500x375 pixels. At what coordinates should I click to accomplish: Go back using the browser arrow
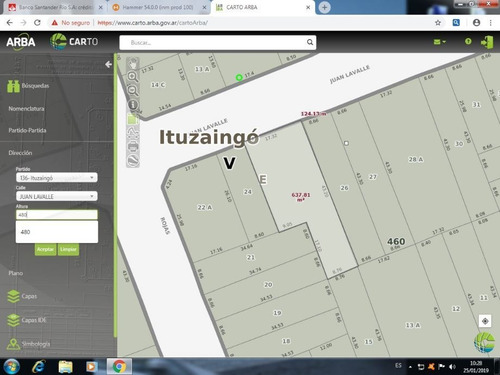tap(9, 23)
